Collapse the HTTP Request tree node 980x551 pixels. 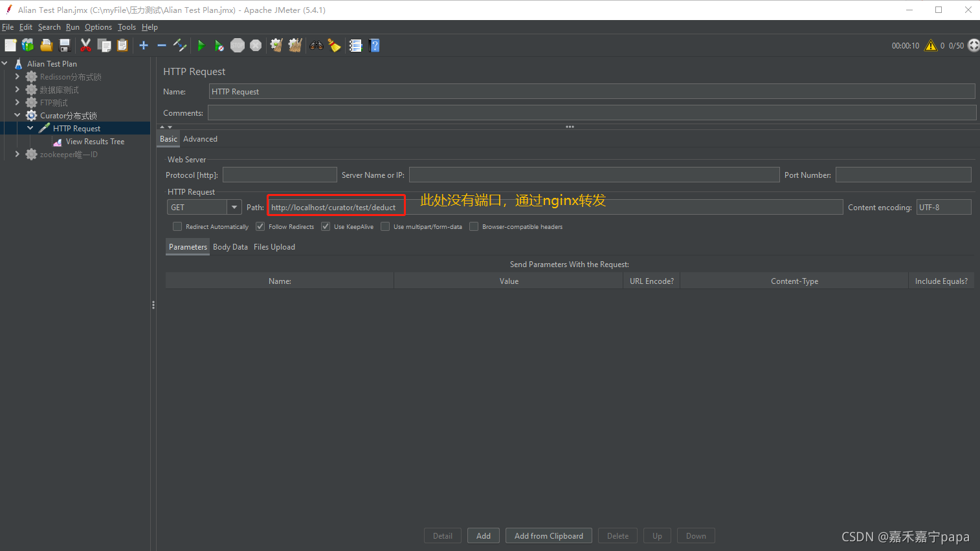(30, 128)
